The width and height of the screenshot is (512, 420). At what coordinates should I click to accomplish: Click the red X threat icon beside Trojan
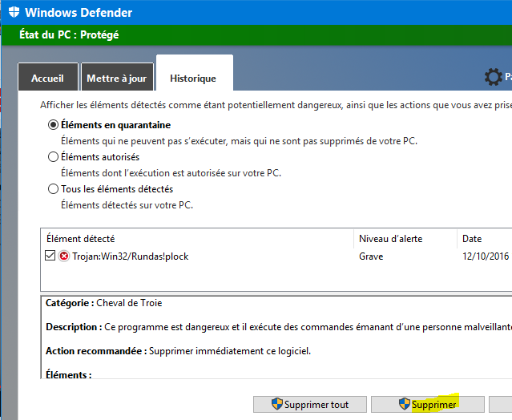point(64,256)
